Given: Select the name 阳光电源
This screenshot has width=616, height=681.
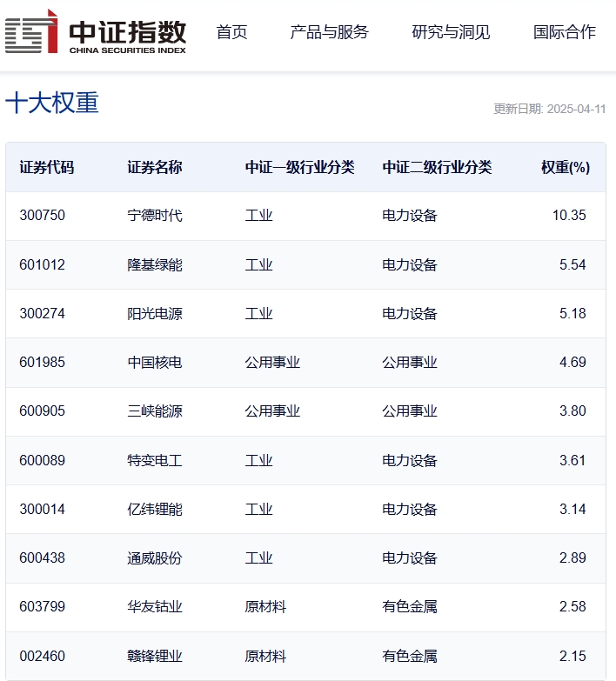Looking at the screenshot, I should (155, 314).
